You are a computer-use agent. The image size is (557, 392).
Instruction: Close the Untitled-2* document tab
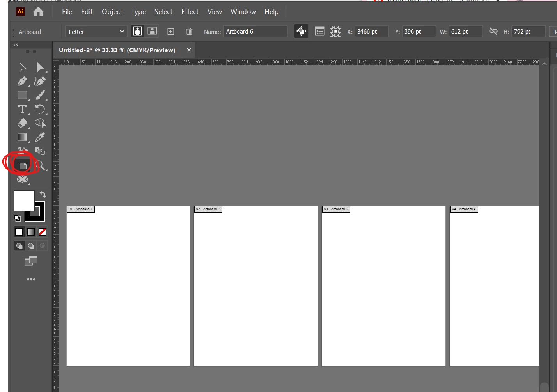pyautogui.click(x=189, y=50)
